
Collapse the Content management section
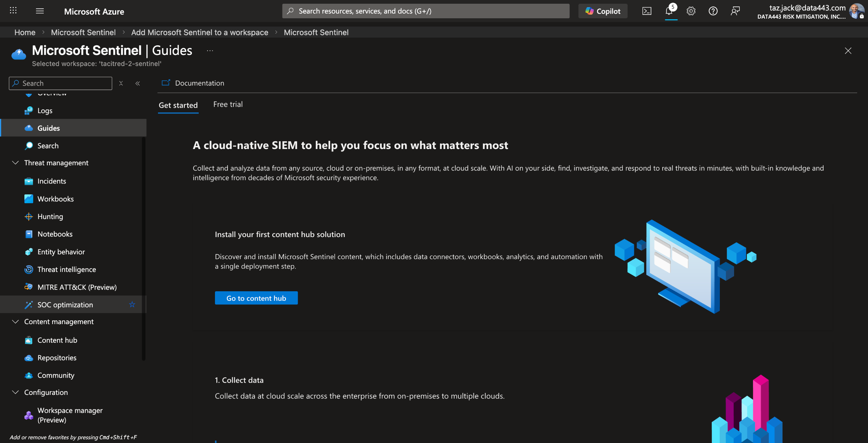click(15, 322)
